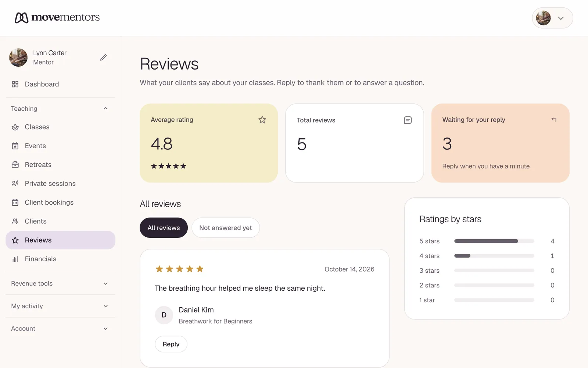The width and height of the screenshot is (588, 368).
Task: Go to Client bookings
Action: (60, 202)
